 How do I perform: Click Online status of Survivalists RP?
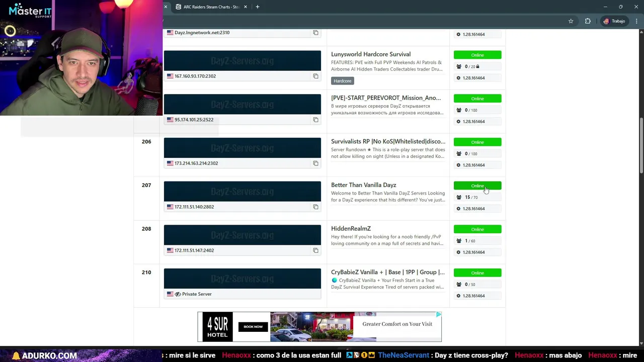(477, 142)
